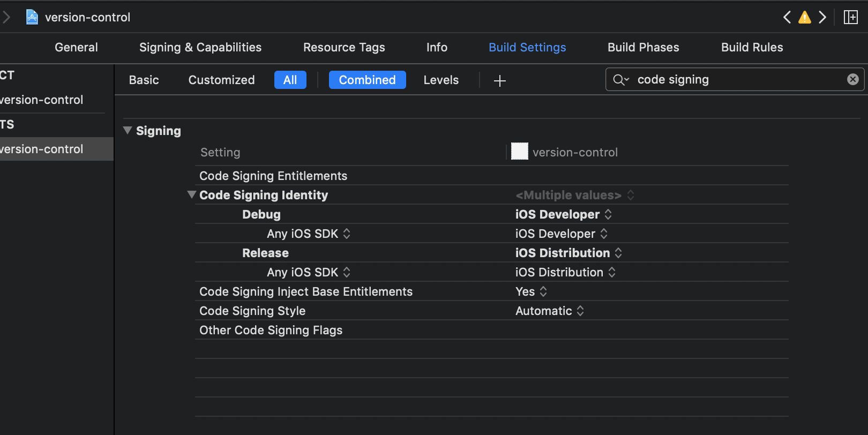Collapse Code Signing Identity disclosure triangle

[x=191, y=194]
